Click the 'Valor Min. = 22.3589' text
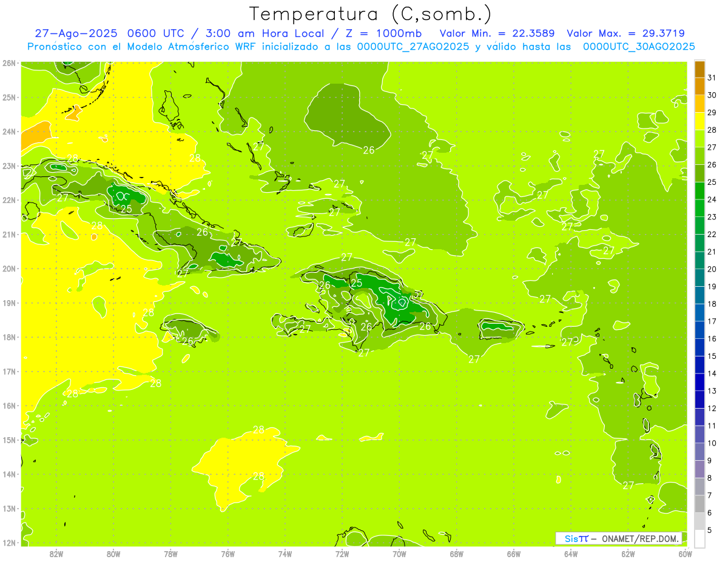Screen dimensions: 728x562 (498, 33)
